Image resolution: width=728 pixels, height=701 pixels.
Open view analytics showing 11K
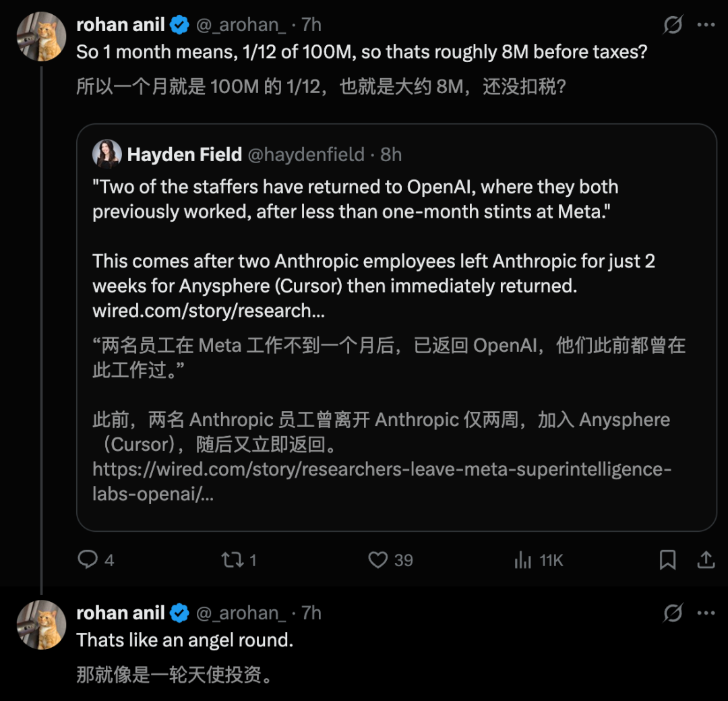point(522,559)
